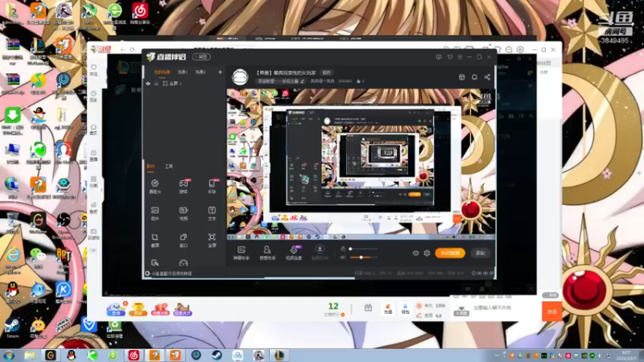Open the Tools tab
Image resolution: width=644 pixels, height=362 pixels.
tap(169, 167)
